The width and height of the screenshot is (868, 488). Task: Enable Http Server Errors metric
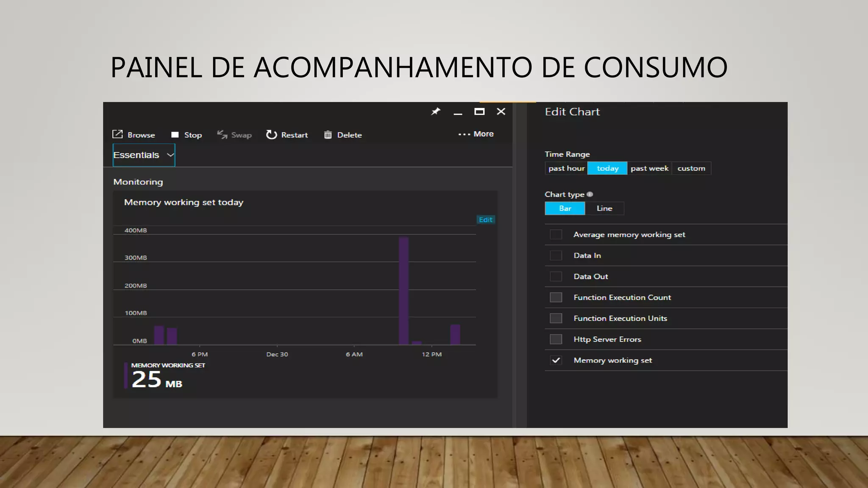point(556,339)
